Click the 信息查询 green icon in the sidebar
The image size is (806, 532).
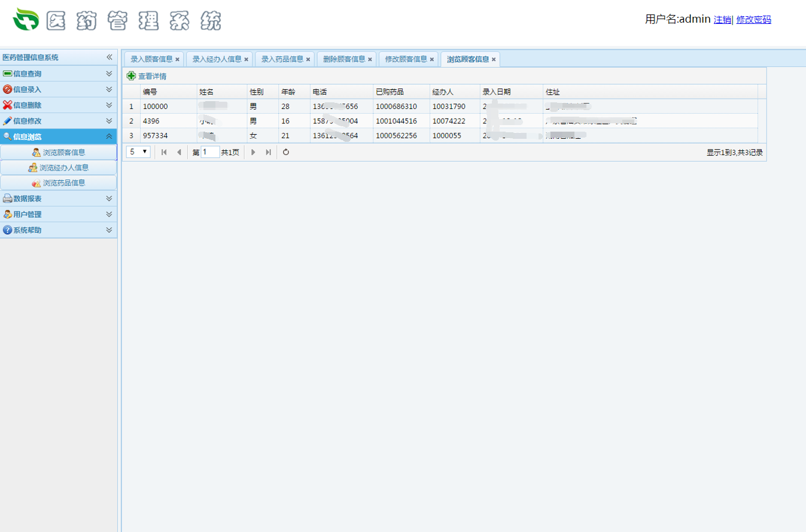[x=7, y=74]
